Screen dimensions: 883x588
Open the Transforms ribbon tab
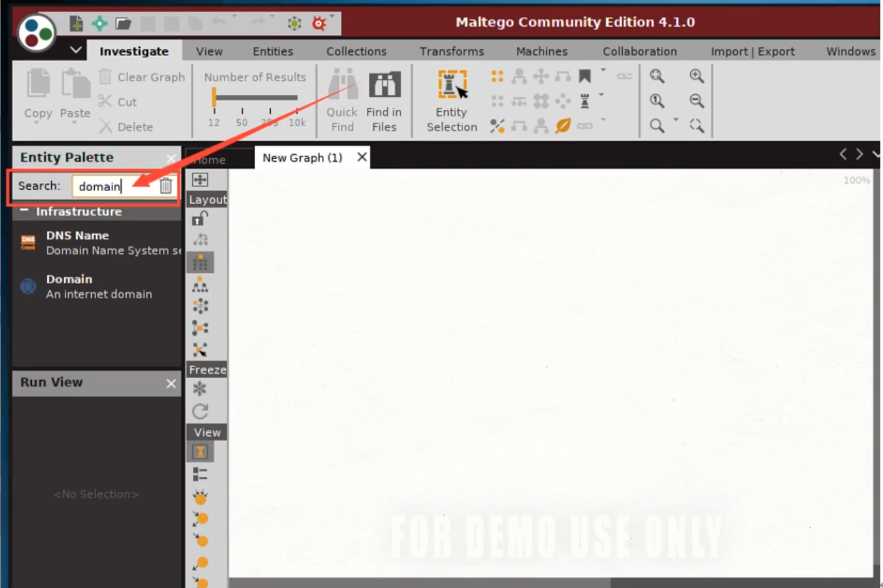click(x=452, y=51)
